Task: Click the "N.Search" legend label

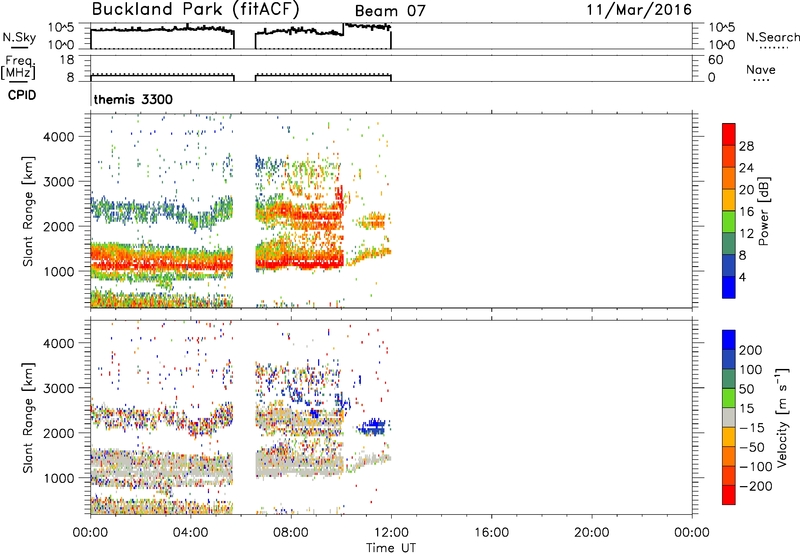Action: pos(772,37)
